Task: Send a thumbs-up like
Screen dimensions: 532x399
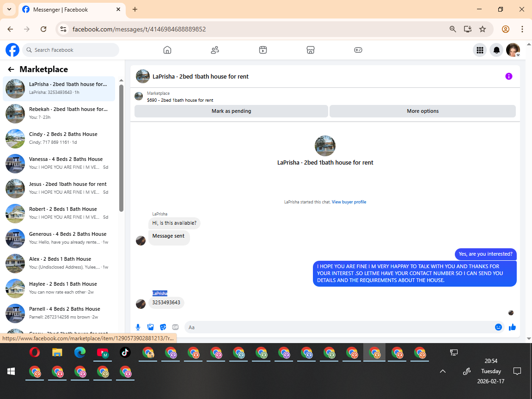Action: pos(512,327)
